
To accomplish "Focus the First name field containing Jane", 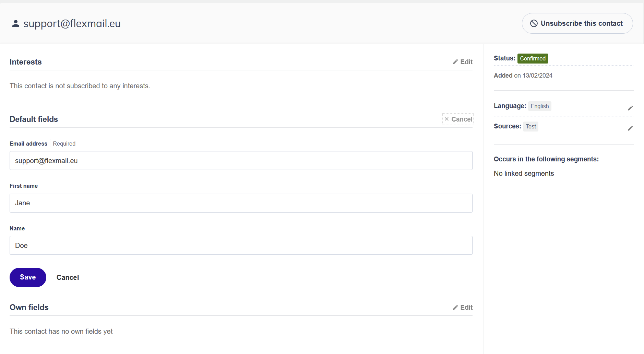I will [x=241, y=203].
